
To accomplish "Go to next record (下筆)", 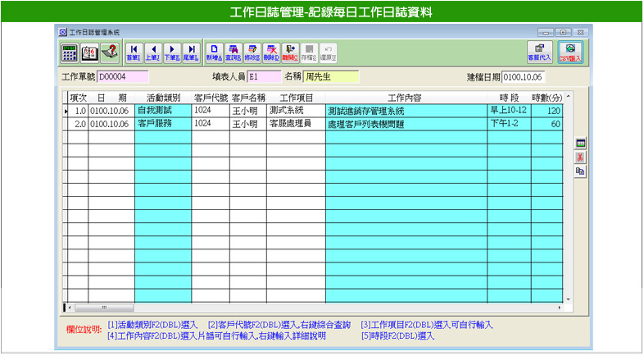I will coord(172,52).
